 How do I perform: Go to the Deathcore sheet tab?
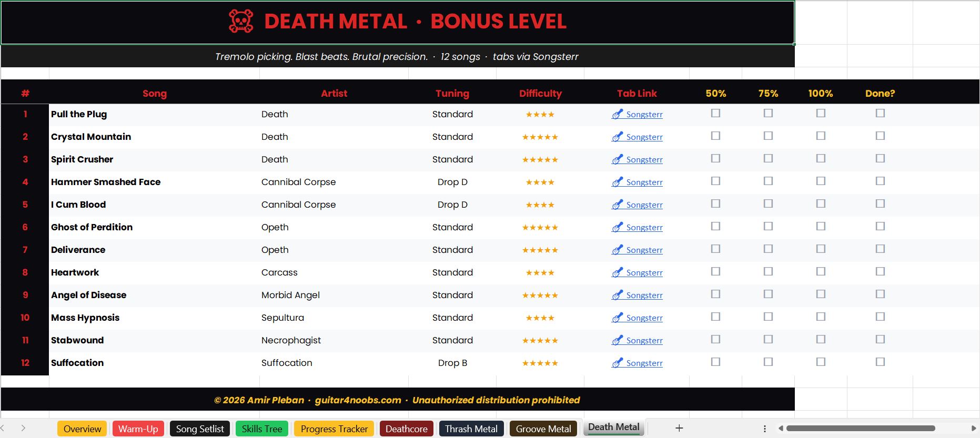click(x=406, y=429)
